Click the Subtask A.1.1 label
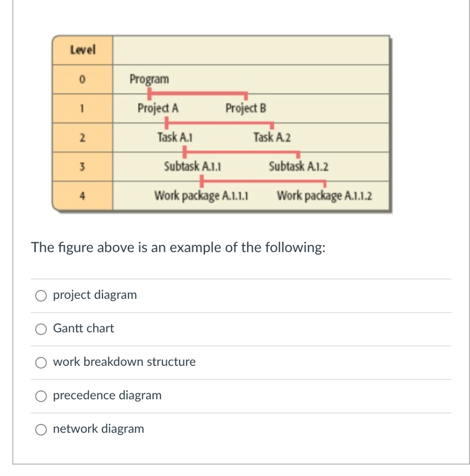 pos(194,166)
